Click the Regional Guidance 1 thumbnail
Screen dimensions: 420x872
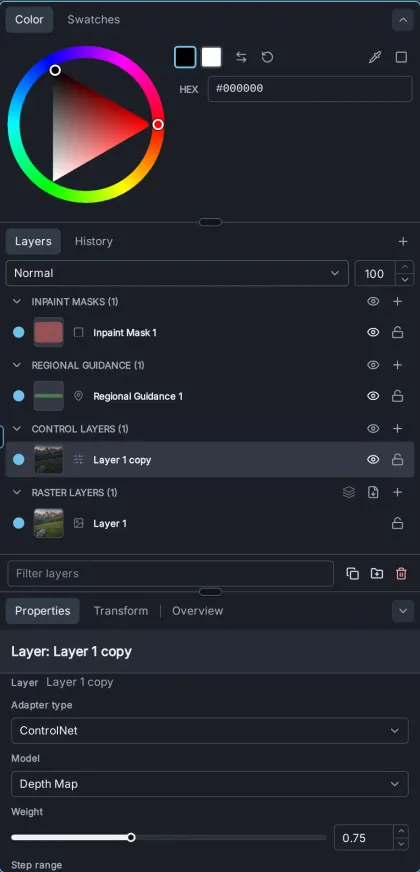(48, 396)
